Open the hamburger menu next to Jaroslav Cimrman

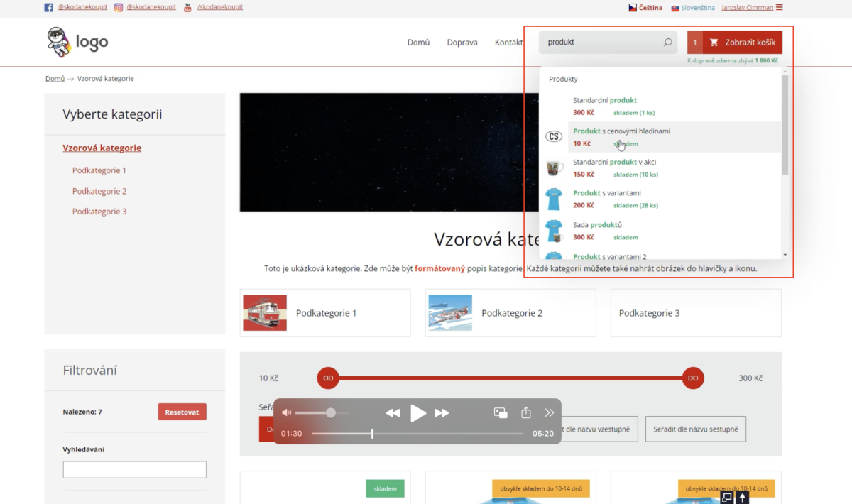780,8
